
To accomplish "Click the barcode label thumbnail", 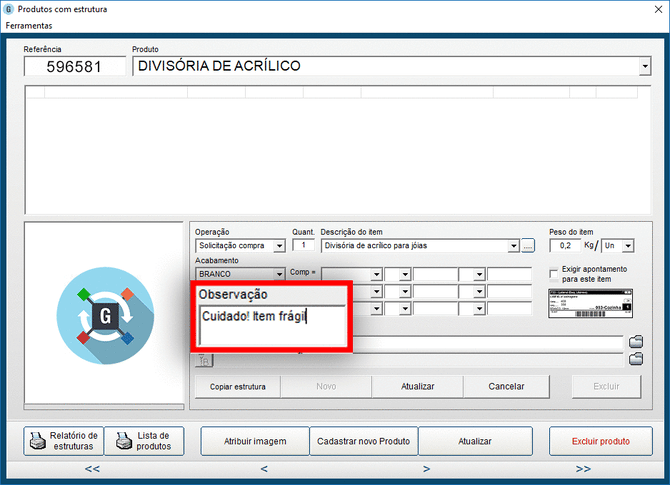I will (590, 303).
